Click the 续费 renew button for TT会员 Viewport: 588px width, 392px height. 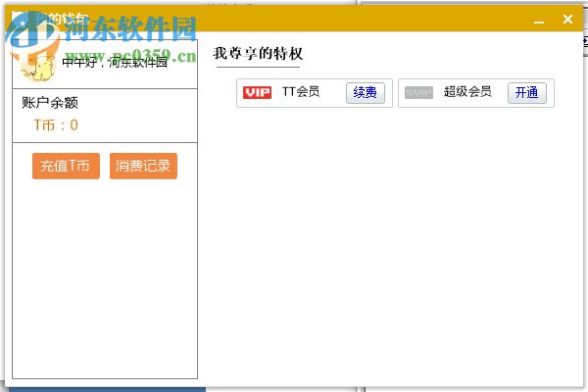click(366, 93)
